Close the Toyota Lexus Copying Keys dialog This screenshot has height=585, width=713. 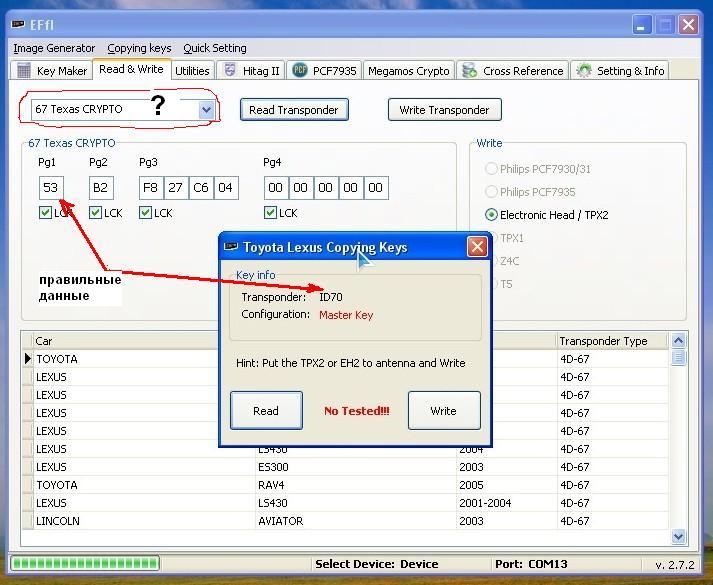477,247
